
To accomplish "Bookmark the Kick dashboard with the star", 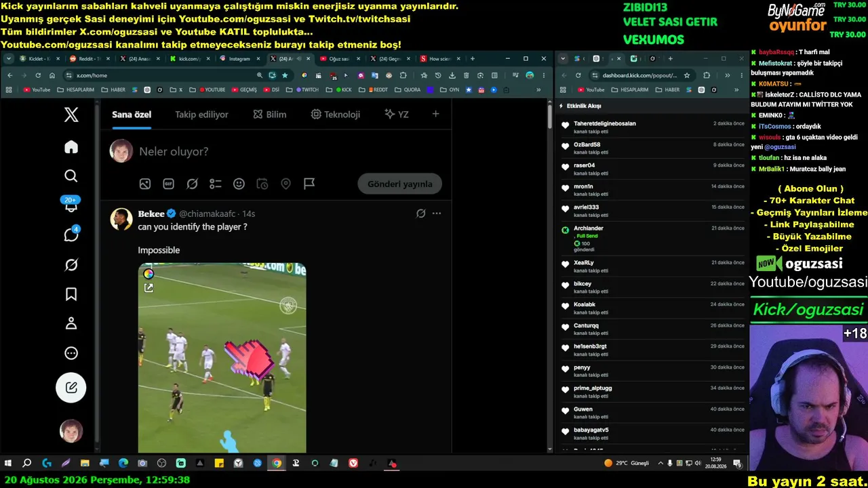I will [x=687, y=75].
